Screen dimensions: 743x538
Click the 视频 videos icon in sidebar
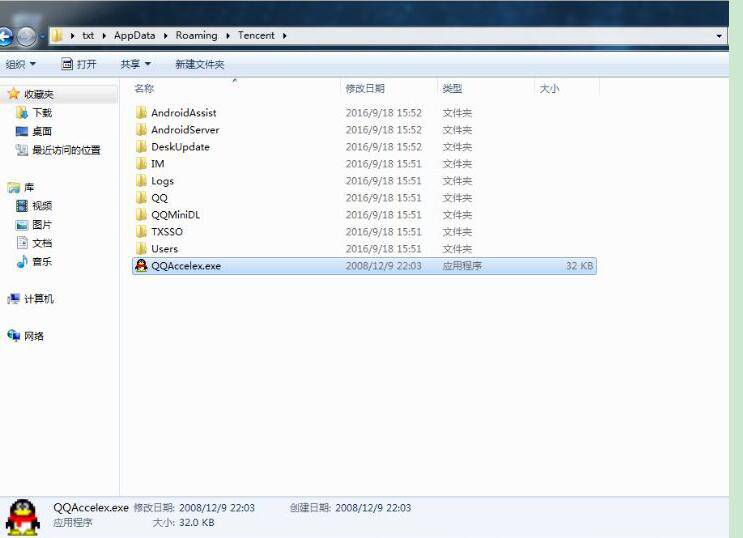[22, 206]
